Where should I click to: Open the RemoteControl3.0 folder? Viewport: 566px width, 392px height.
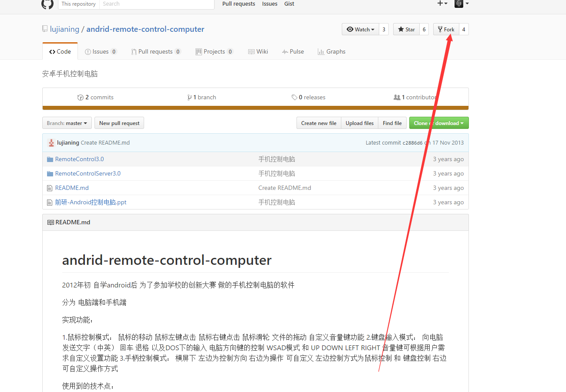(79, 159)
